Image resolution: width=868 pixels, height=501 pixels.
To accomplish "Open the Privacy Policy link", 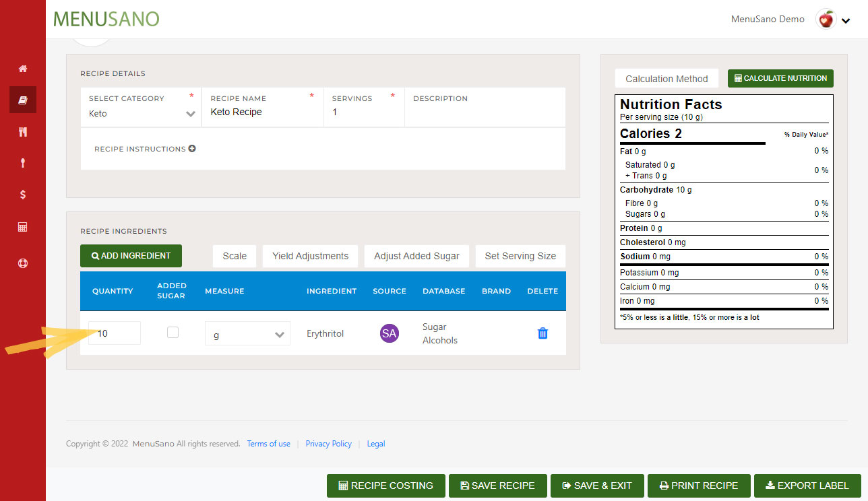I will point(328,444).
